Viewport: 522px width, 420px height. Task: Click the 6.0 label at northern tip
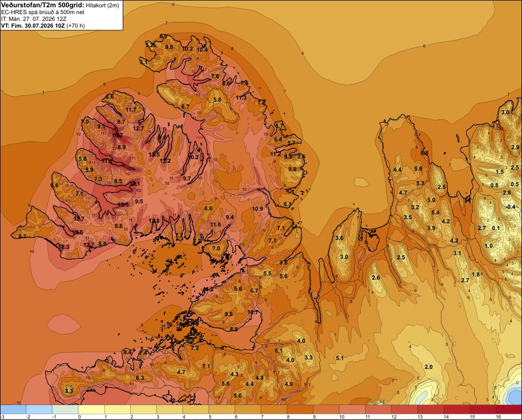click(x=163, y=36)
